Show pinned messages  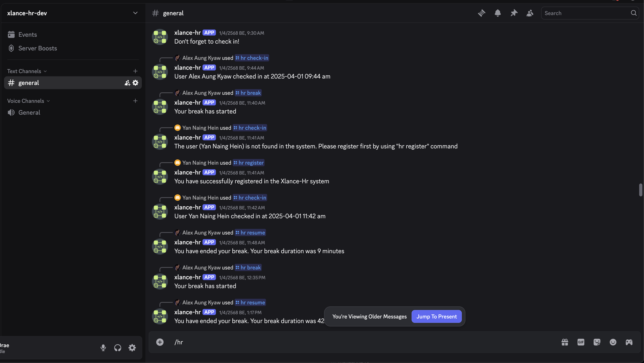click(514, 13)
